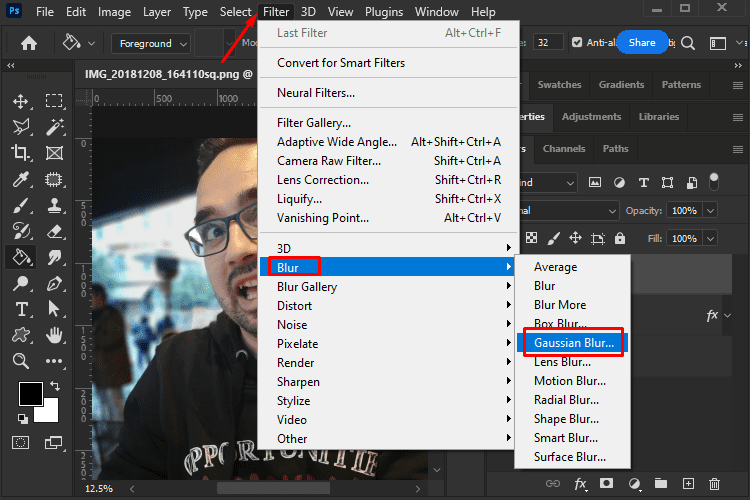Select the Frame tool
The width and height of the screenshot is (750, 500).
(54, 153)
